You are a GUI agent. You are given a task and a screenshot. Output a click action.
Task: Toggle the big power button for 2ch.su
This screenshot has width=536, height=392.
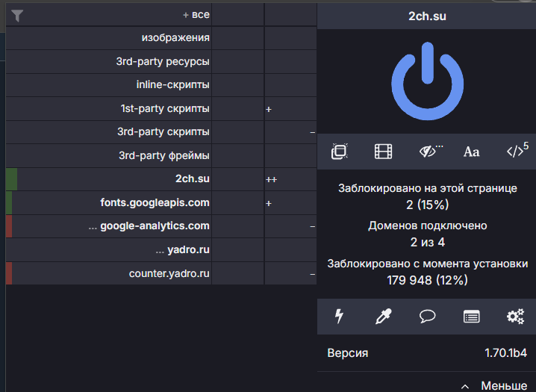click(x=427, y=81)
